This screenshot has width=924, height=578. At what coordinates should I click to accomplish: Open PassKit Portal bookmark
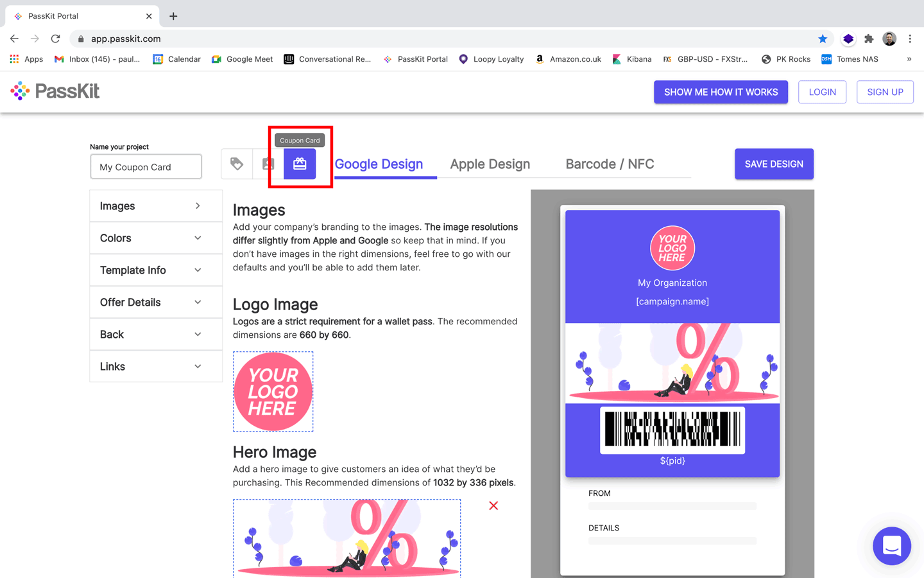(x=415, y=59)
